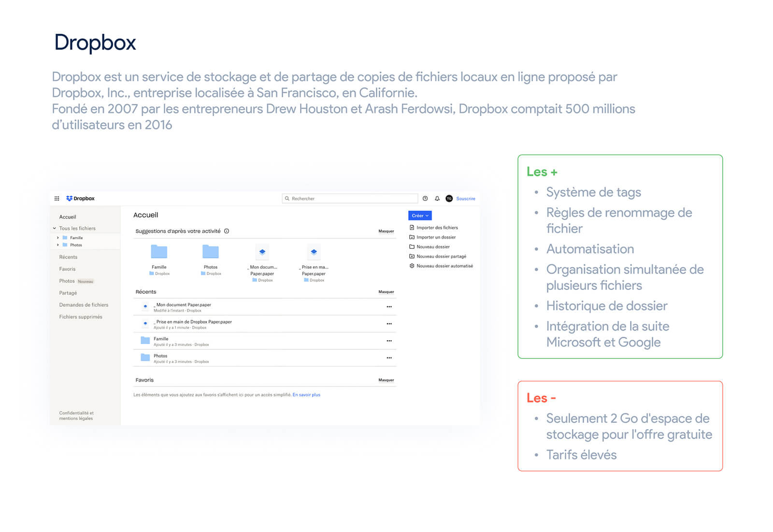Open Photos Nouveau sidebar entry
This screenshot has height=532, width=773.
(76, 281)
